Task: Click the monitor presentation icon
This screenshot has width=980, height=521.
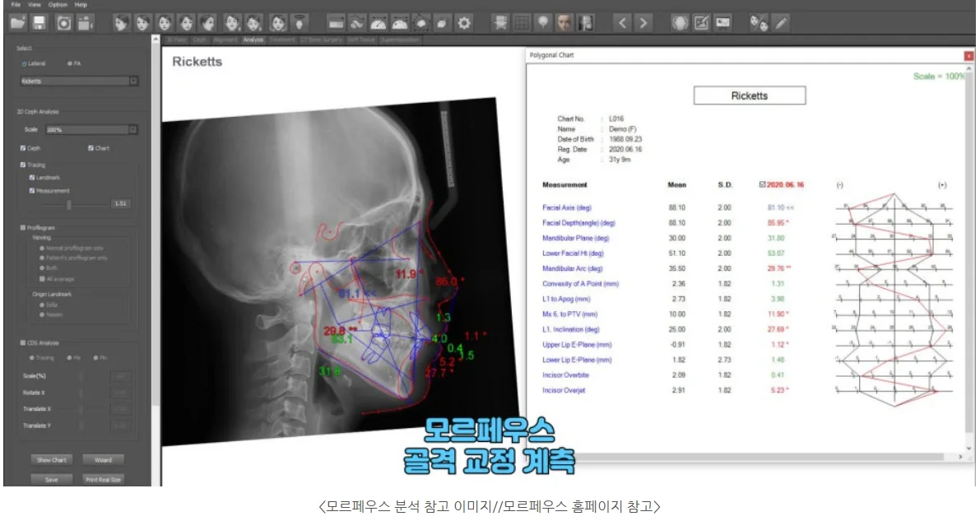Action: (x=723, y=24)
